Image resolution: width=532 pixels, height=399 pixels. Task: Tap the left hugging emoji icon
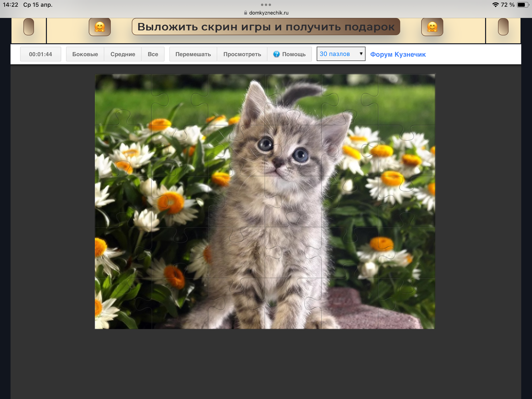coord(100,27)
